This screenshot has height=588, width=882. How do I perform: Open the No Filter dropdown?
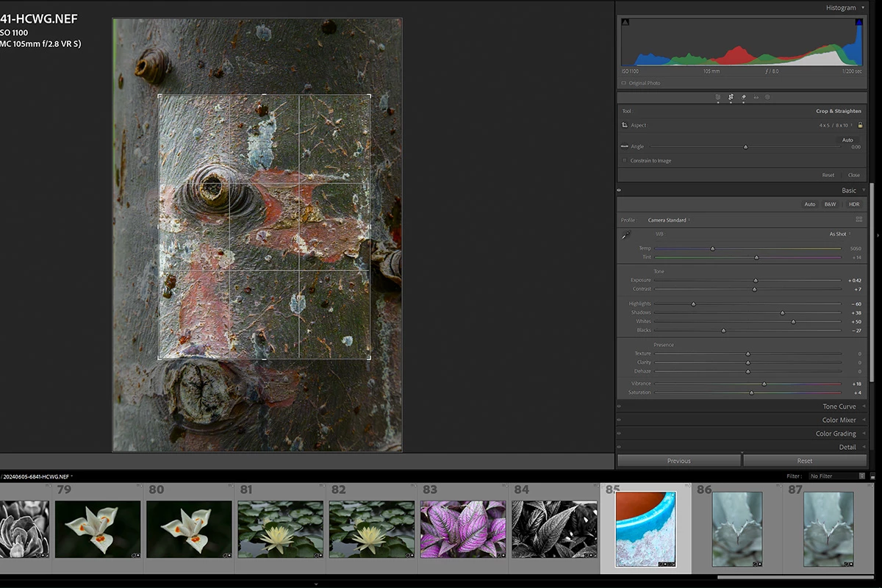pyautogui.click(x=837, y=476)
